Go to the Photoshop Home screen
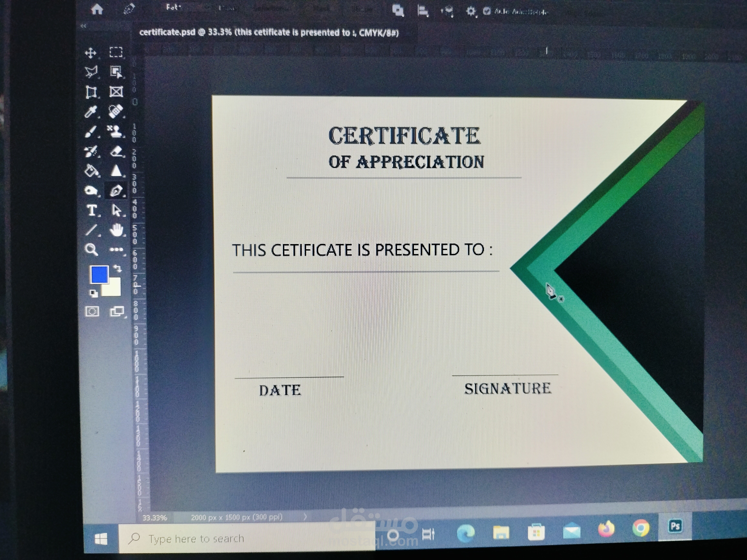Image resolution: width=747 pixels, height=560 pixels. [97, 9]
